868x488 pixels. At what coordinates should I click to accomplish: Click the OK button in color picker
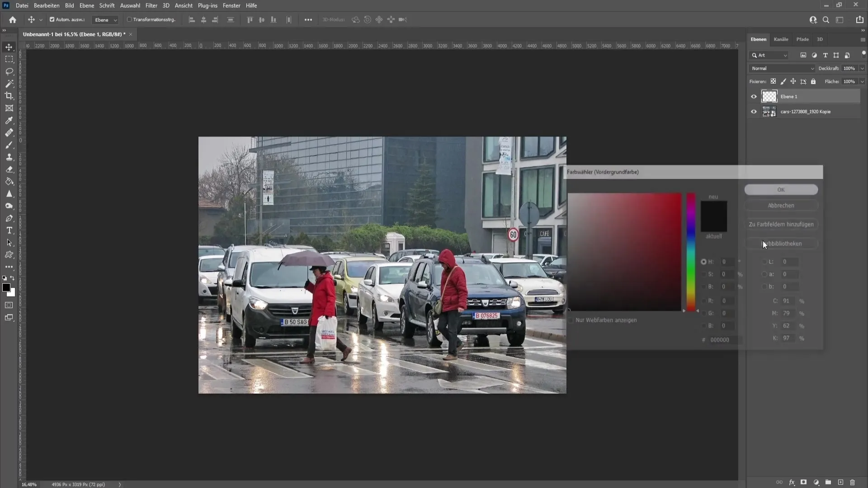point(781,189)
